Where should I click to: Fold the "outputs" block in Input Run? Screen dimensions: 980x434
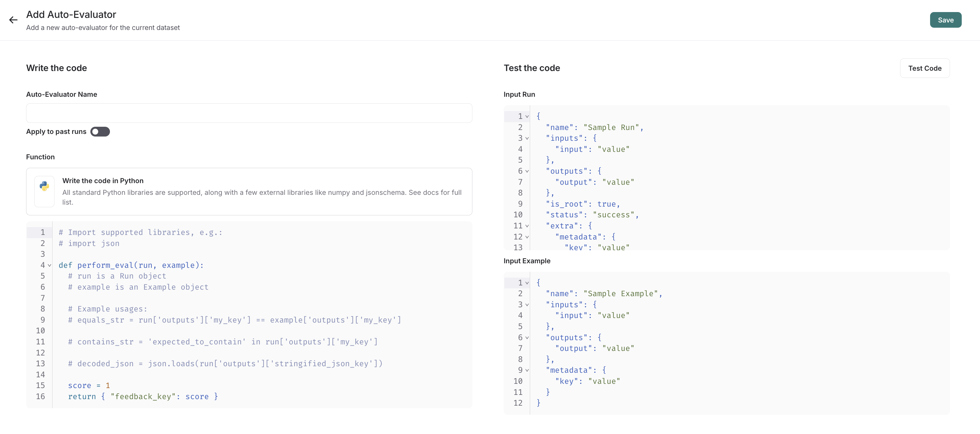point(527,171)
